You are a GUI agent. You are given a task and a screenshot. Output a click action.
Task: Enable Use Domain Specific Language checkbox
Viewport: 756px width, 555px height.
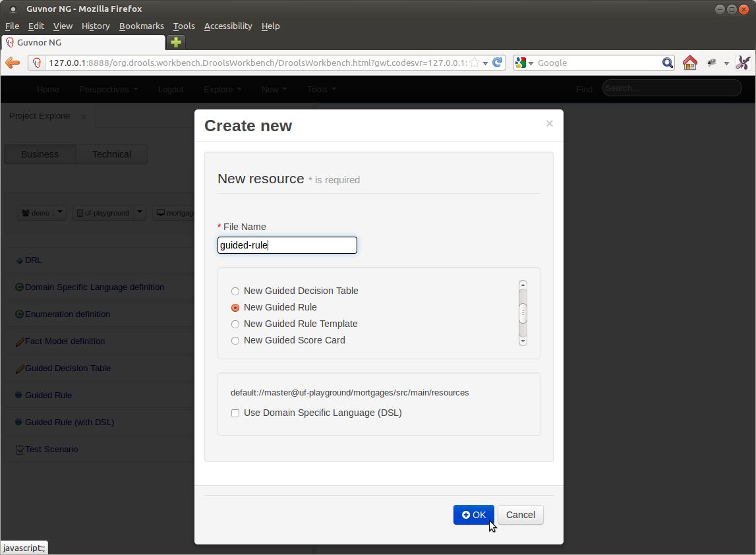tap(235, 413)
